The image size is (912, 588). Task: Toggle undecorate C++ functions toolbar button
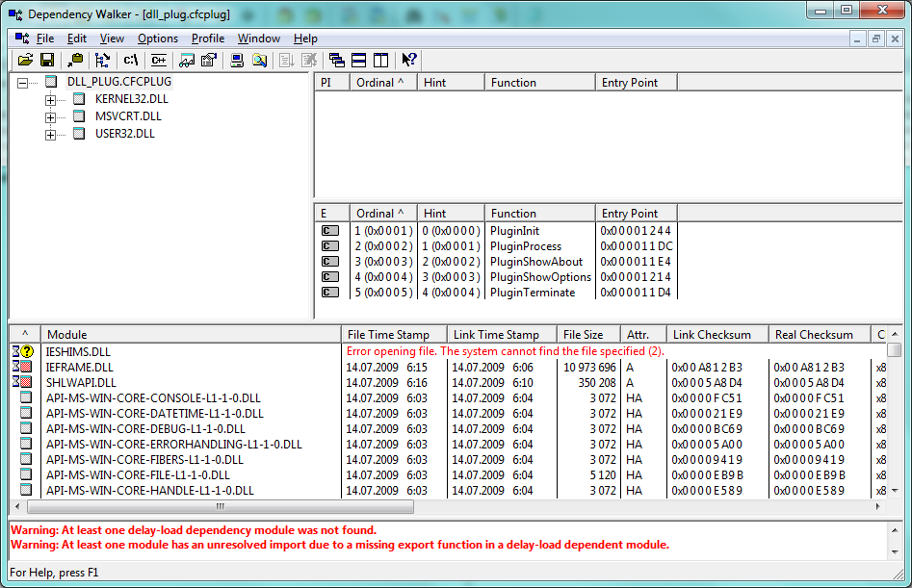tap(159, 60)
